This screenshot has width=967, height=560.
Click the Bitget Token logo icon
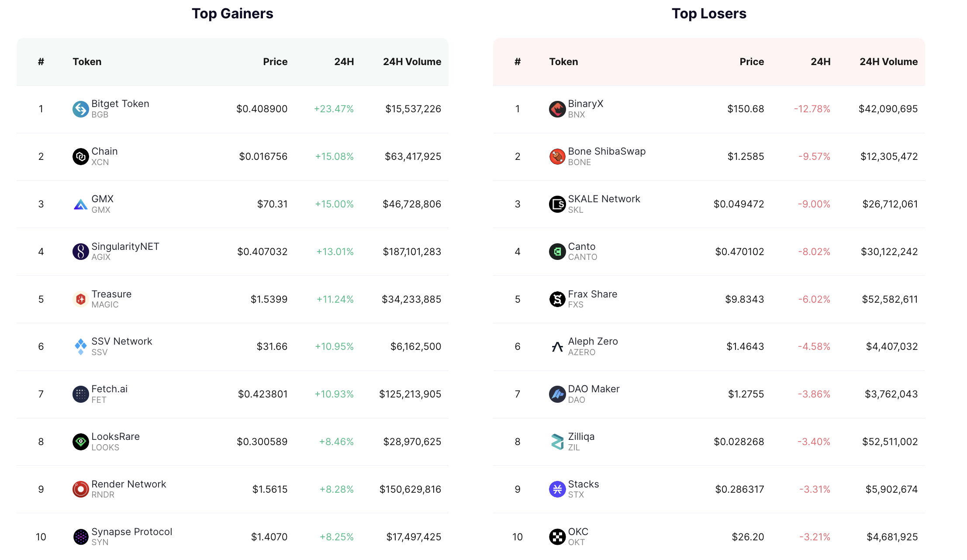(x=80, y=109)
